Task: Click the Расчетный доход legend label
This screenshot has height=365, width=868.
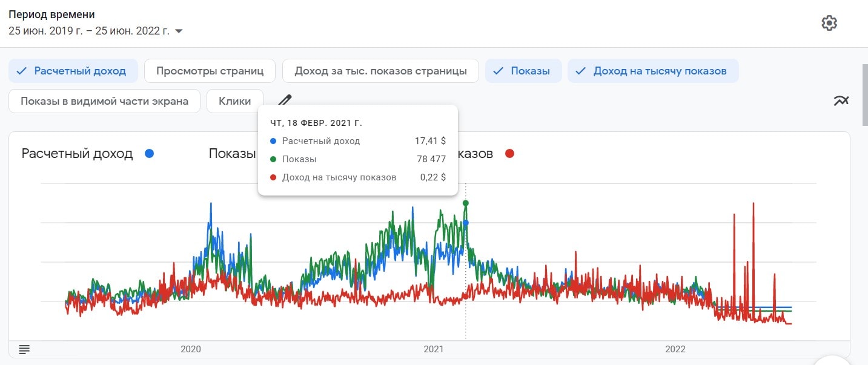Action: 77,154
